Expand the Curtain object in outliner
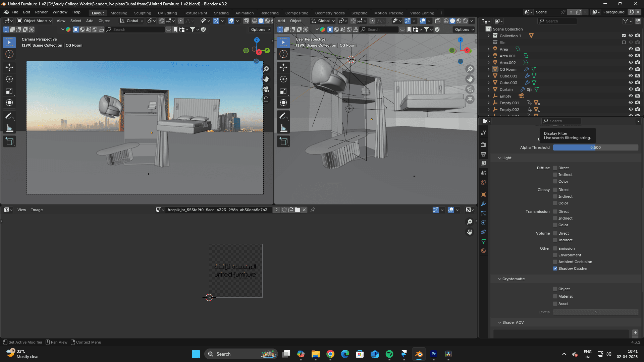644x362 pixels. point(488,89)
